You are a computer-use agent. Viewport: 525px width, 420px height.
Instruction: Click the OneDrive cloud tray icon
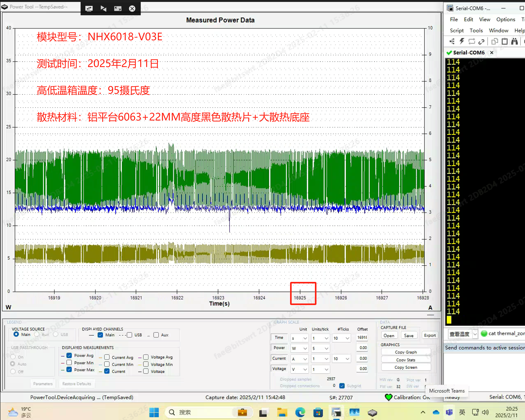click(436, 412)
